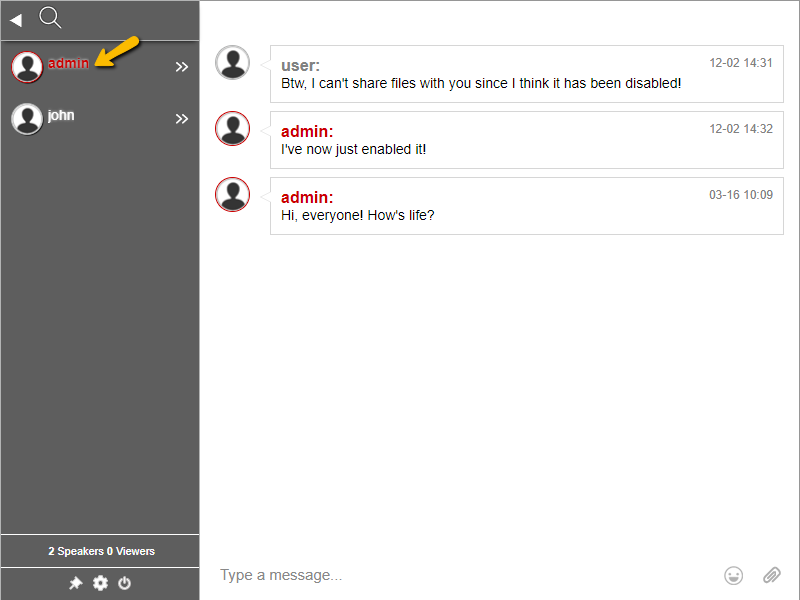
Task: Select the admin name in the sidebar
Action: click(68, 63)
